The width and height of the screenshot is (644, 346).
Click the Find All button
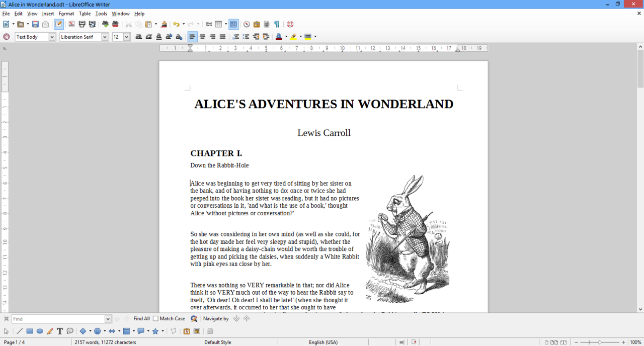click(x=141, y=319)
